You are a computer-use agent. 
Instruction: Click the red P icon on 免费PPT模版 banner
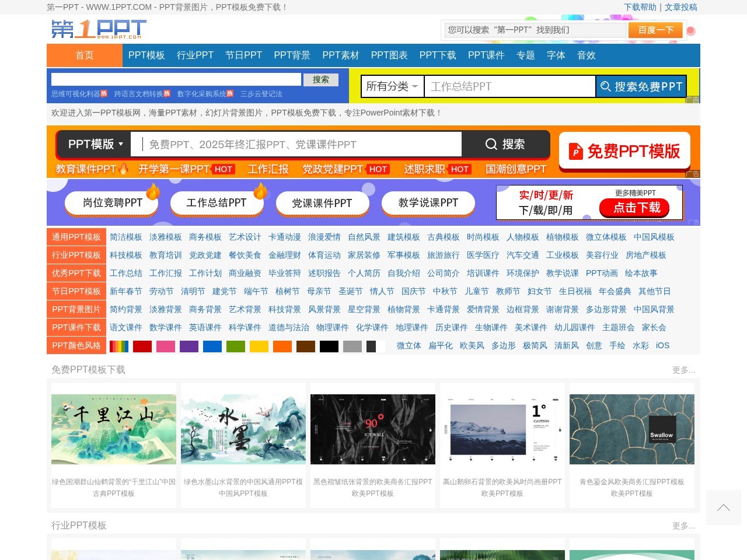(x=575, y=151)
